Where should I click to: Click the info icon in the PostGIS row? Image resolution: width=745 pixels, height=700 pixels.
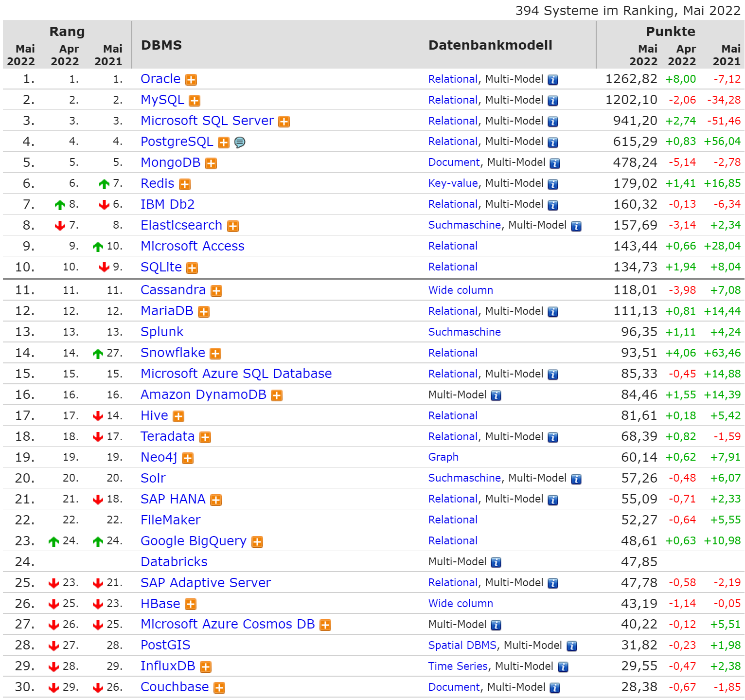572,646
